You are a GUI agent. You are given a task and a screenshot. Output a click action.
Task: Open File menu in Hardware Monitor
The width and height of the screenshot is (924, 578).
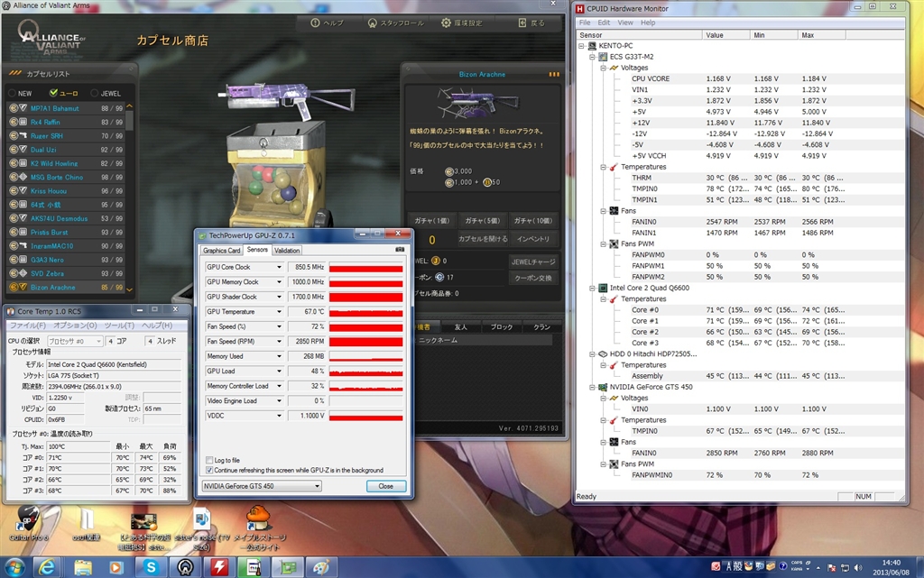pos(585,23)
